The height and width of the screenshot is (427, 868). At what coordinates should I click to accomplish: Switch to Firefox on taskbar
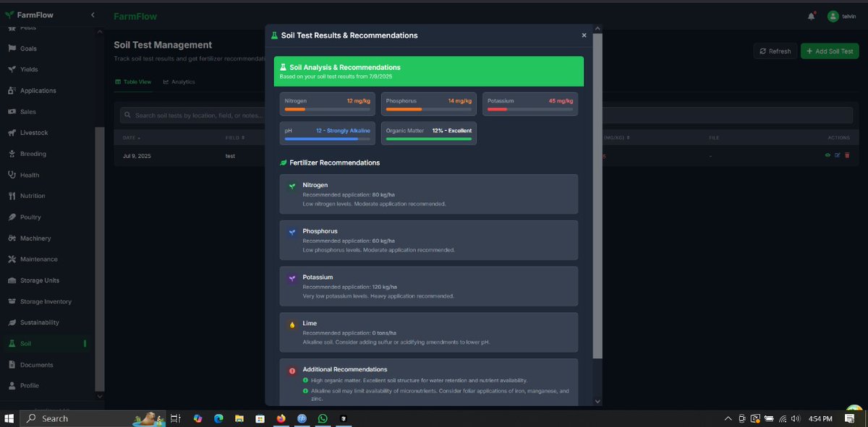pos(281,418)
